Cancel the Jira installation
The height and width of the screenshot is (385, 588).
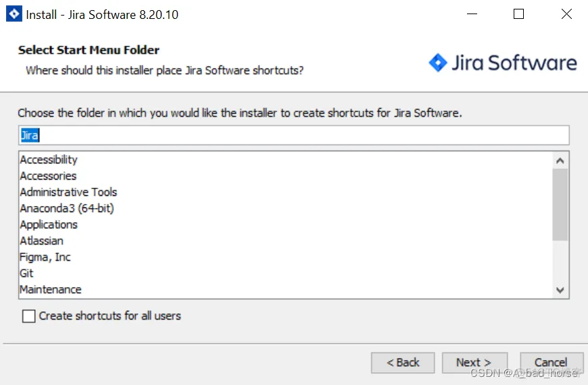tap(552, 363)
